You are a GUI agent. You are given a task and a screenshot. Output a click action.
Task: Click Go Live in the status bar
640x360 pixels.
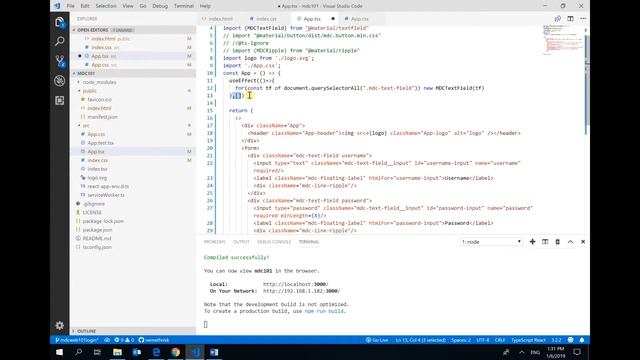coord(377,340)
